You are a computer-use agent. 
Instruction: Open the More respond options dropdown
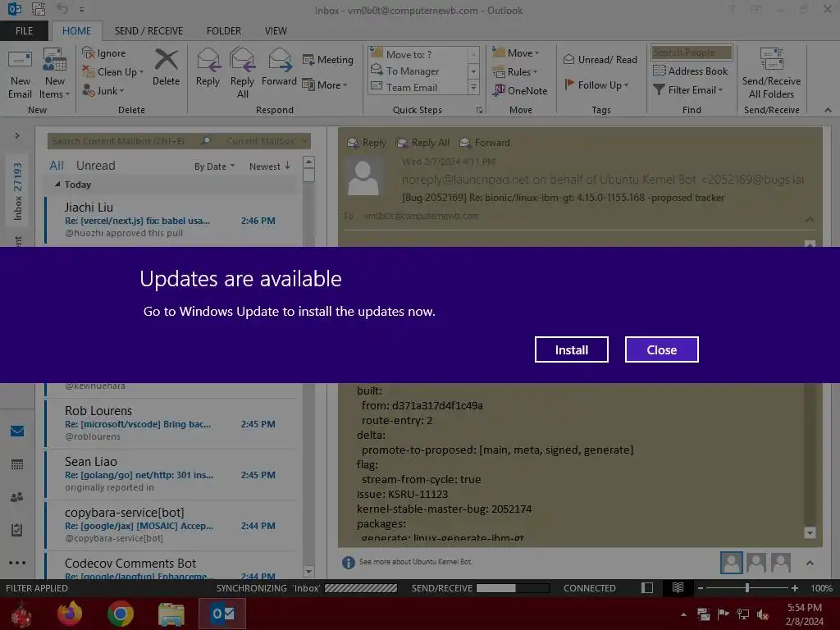click(x=325, y=84)
